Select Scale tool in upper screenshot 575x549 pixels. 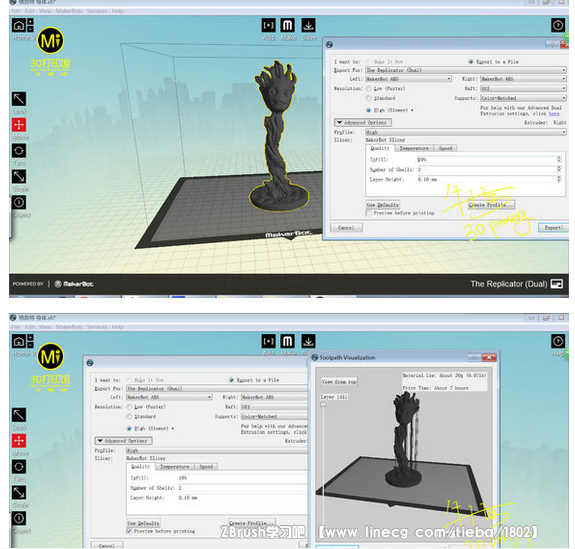pyautogui.click(x=19, y=176)
